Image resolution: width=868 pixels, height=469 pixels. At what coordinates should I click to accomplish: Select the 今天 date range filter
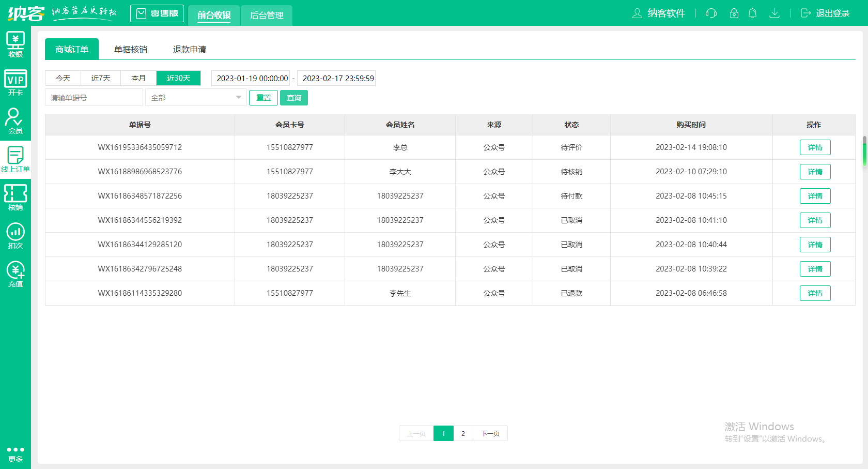click(x=63, y=78)
